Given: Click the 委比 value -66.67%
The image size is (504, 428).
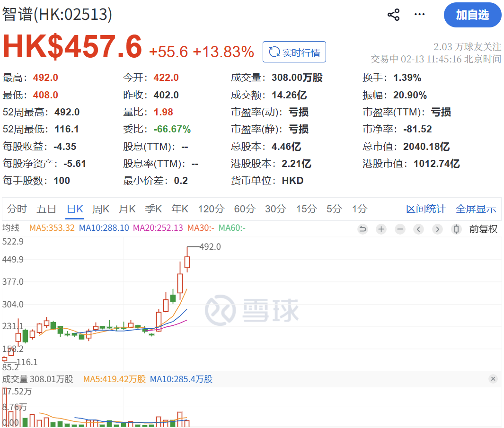Looking at the screenshot, I should click(x=172, y=129).
